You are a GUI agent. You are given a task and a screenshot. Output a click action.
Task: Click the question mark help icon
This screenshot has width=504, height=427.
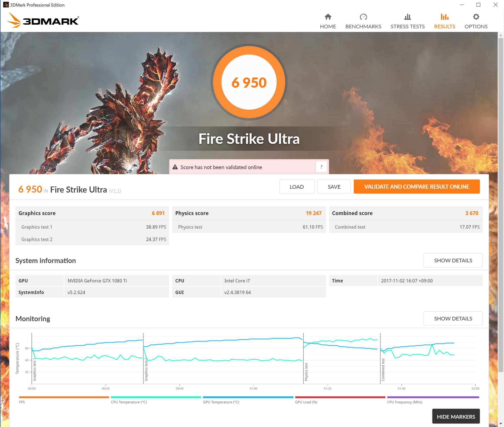pyautogui.click(x=321, y=167)
